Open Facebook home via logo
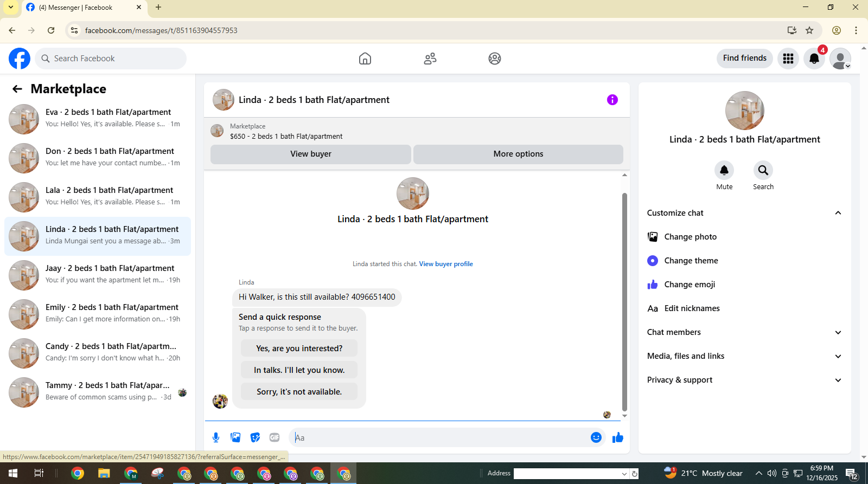The image size is (868, 484). 20,59
